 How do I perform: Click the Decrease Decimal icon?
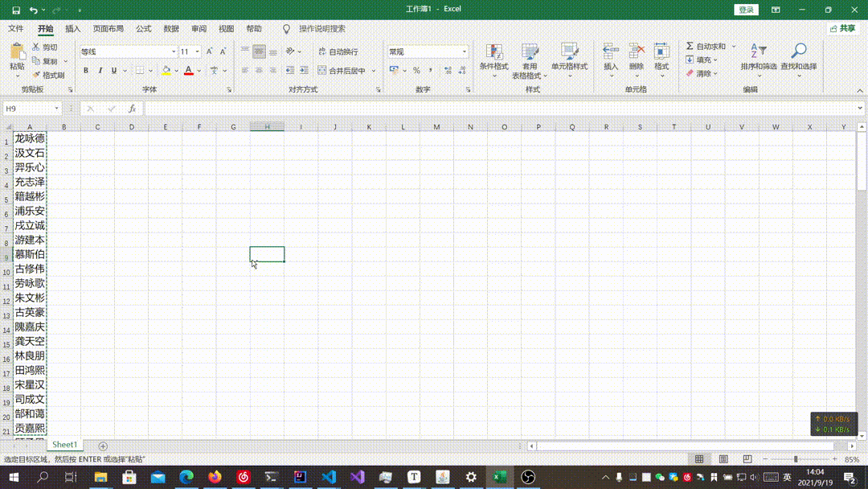point(461,70)
